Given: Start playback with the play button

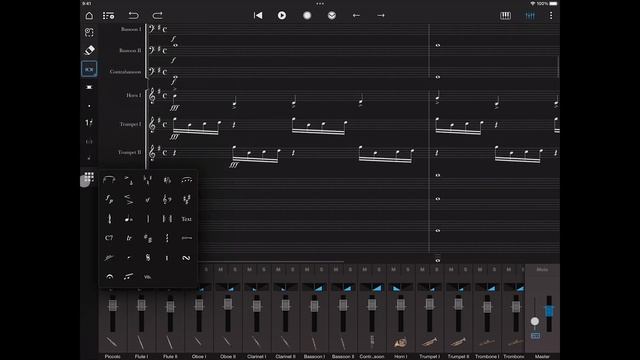Looking at the screenshot, I should [282, 16].
